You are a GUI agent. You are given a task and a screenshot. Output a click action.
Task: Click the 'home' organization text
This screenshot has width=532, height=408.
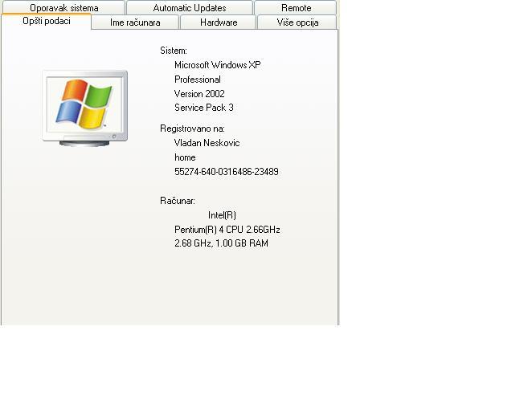tap(185, 157)
